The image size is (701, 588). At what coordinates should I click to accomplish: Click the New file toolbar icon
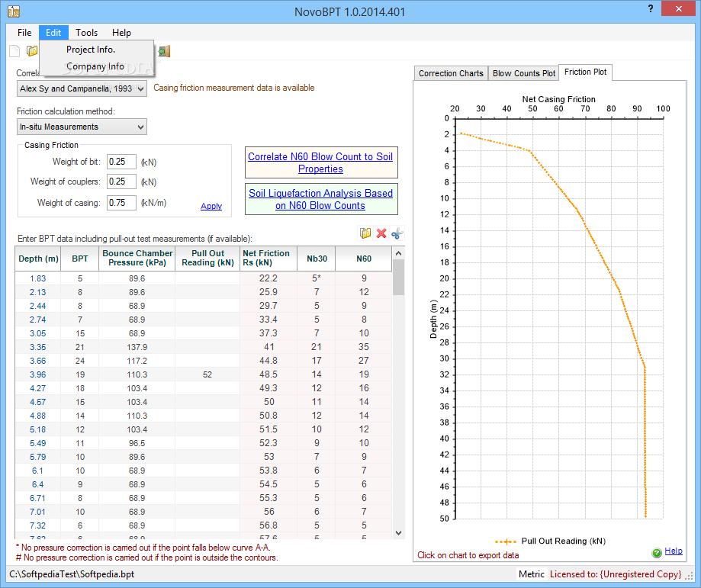click(14, 51)
